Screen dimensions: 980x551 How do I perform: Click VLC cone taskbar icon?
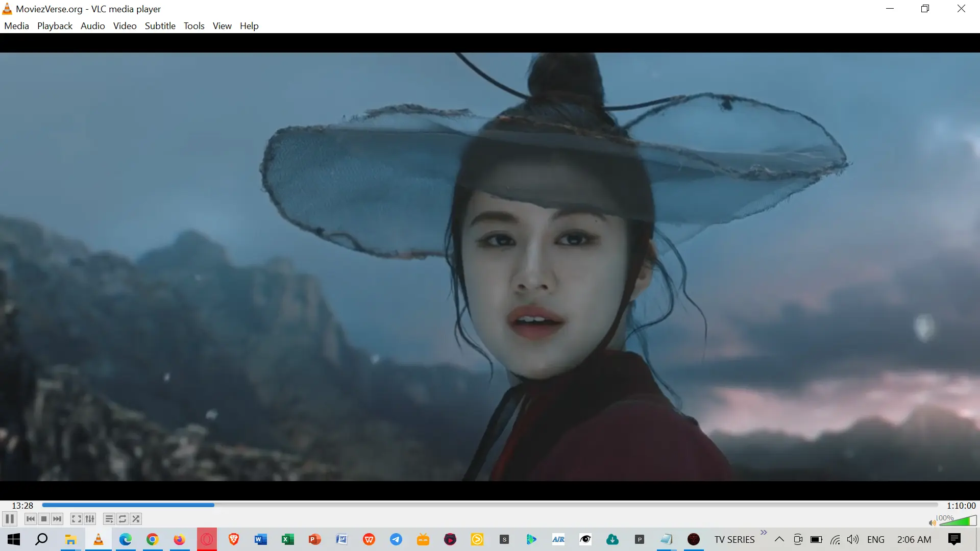pyautogui.click(x=98, y=539)
